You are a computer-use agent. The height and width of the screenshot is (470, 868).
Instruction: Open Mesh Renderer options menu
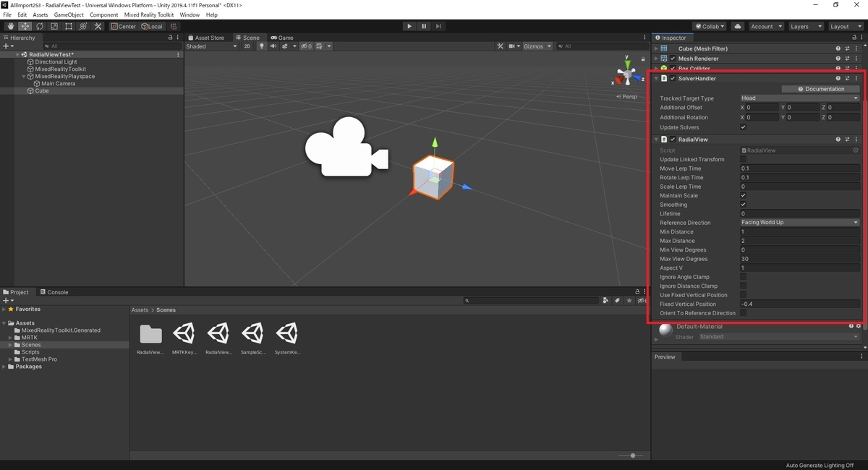[x=856, y=59]
